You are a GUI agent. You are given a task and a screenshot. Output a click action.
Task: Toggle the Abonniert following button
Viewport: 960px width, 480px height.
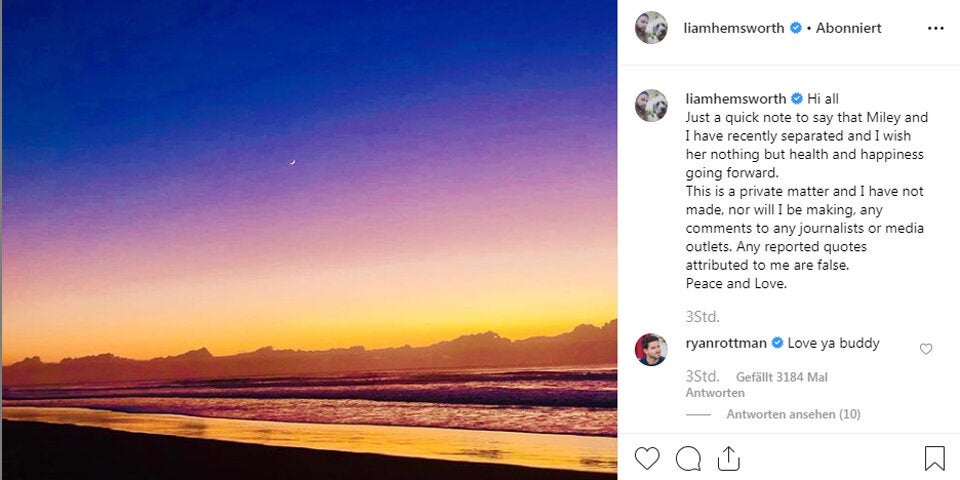coord(848,28)
